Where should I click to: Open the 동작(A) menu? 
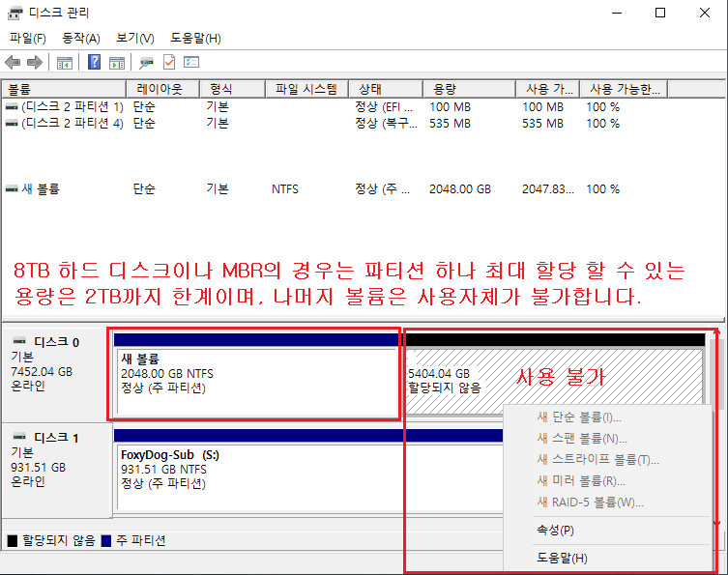(81, 38)
